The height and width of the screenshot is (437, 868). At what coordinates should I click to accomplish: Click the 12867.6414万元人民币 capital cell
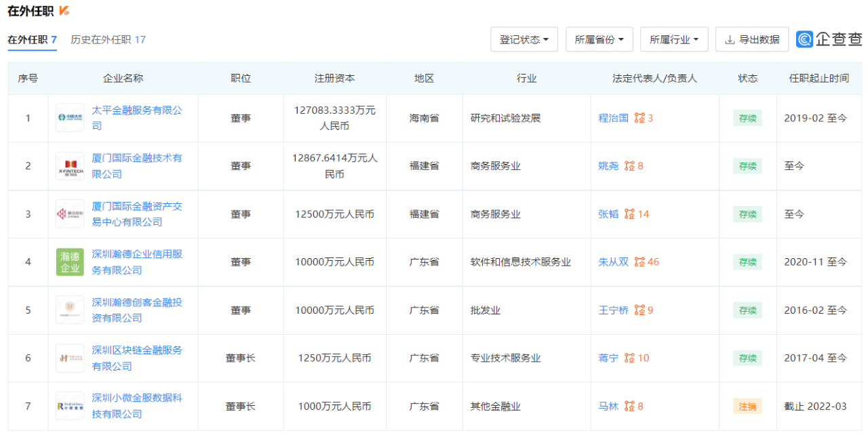click(334, 166)
